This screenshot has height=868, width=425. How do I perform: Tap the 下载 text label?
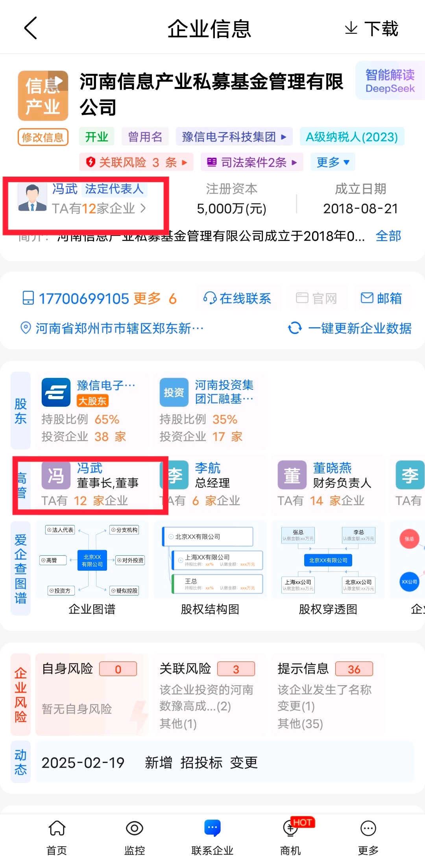[x=381, y=29]
